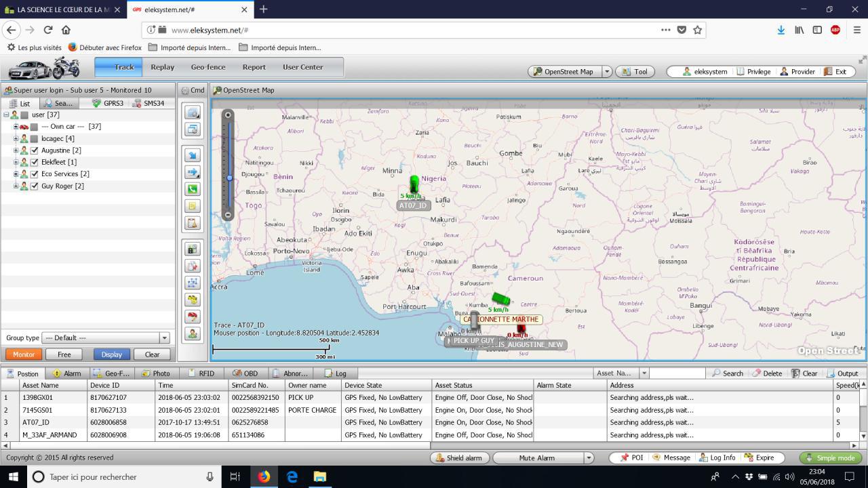Image resolution: width=868 pixels, height=488 pixels.
Task: Uncheck the Guy Roger checkbox
Action: pyautogui.click(x=35, y=186)
